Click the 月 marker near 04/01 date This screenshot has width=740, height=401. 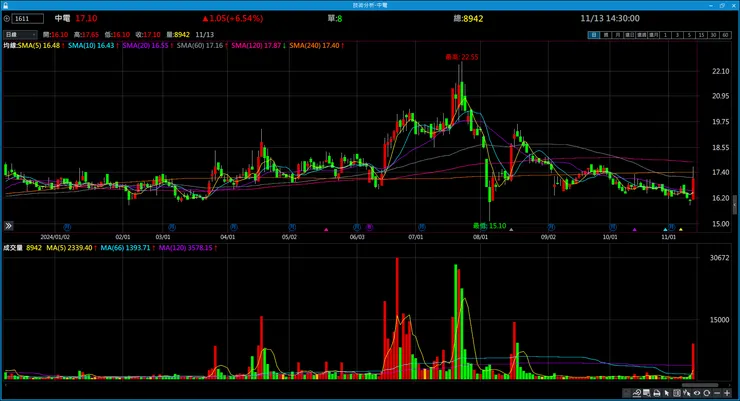pos(233,227)
